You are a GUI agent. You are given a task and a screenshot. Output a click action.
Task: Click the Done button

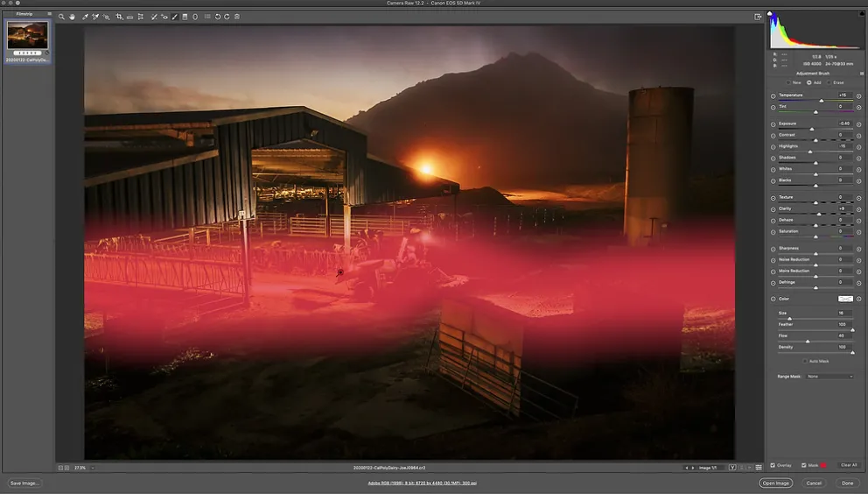pos(848,483)
